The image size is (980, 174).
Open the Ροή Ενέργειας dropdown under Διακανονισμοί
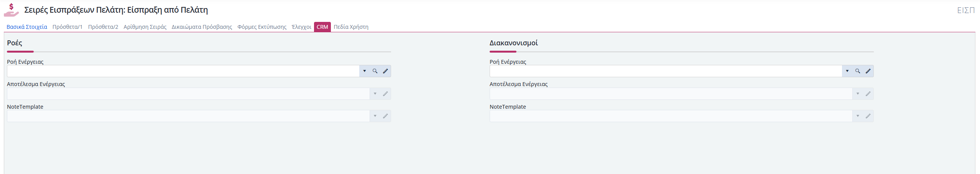click(x=847, y=71)
